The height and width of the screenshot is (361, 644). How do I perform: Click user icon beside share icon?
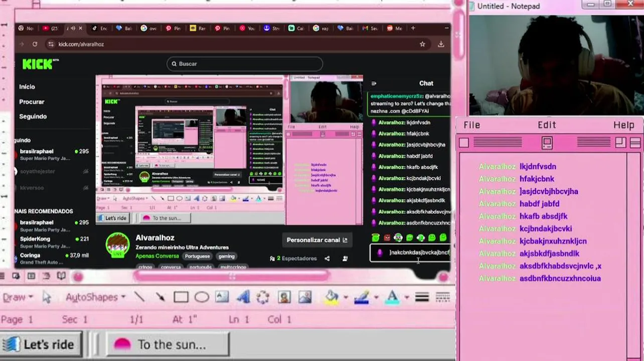pyautogui.click(x=345, y=259)
